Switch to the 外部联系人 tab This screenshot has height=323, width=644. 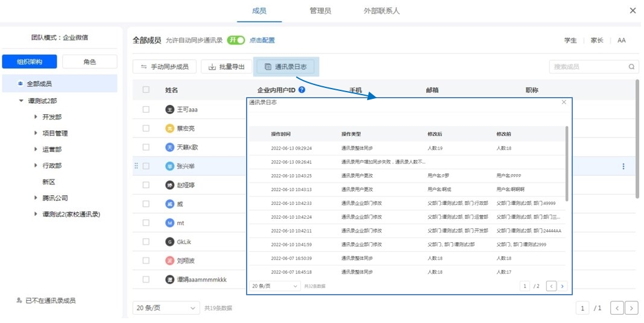[381, 11]
